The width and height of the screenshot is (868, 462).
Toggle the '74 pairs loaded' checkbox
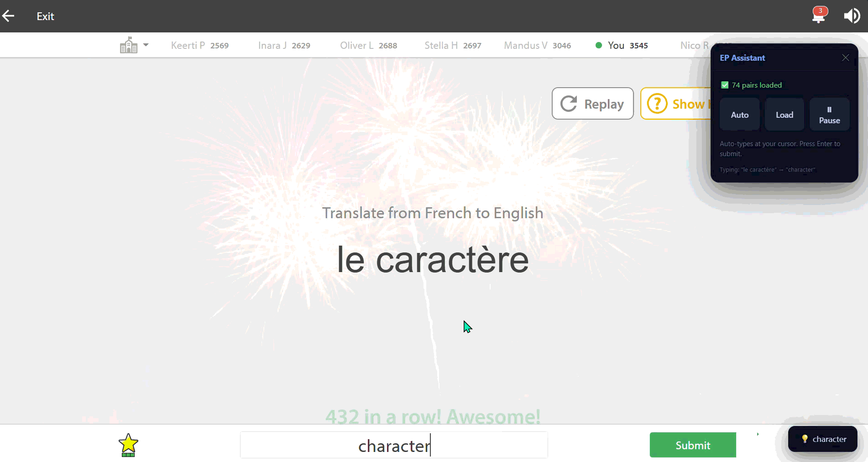725,85
